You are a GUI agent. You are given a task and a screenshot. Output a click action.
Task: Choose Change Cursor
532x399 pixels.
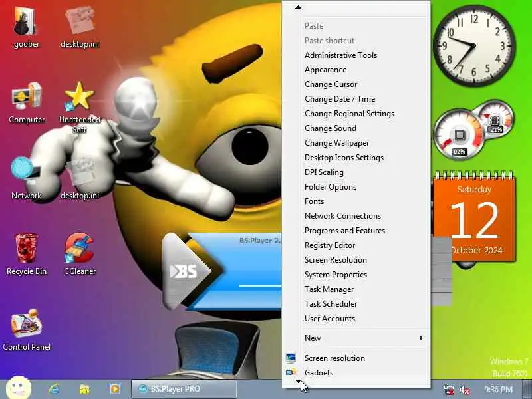point(331,84)
